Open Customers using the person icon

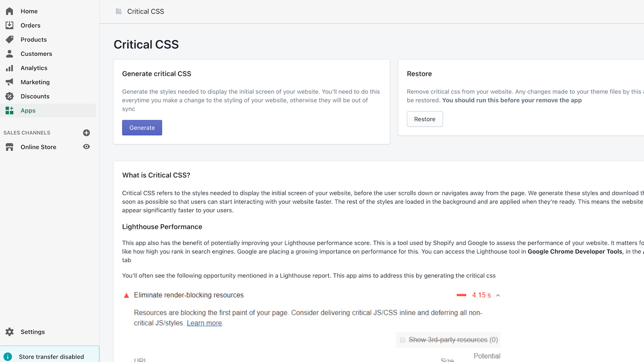tap(9, 53)
